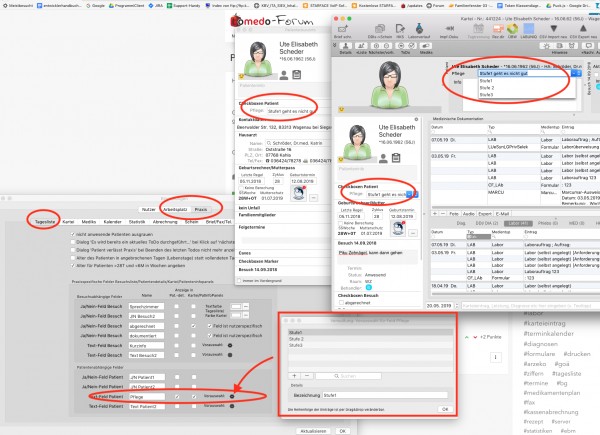Click the #karteieintrag forum tag link
This screenshot has width=600, height=435.
(x=545, y=323)
